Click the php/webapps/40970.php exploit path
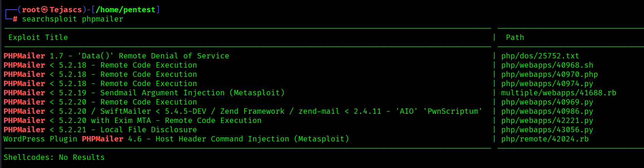Image resolution: width=644 pixels, height=168 pixels. 549,74
